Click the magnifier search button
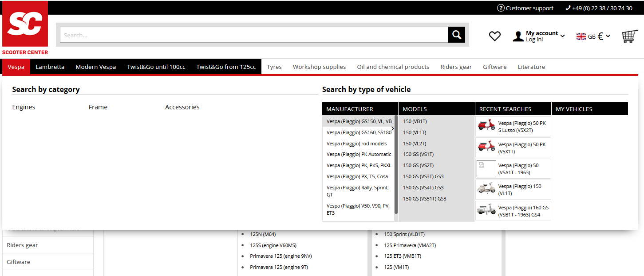Image resolution: width=644 pixels, height=276 pixels. (456, 35)
